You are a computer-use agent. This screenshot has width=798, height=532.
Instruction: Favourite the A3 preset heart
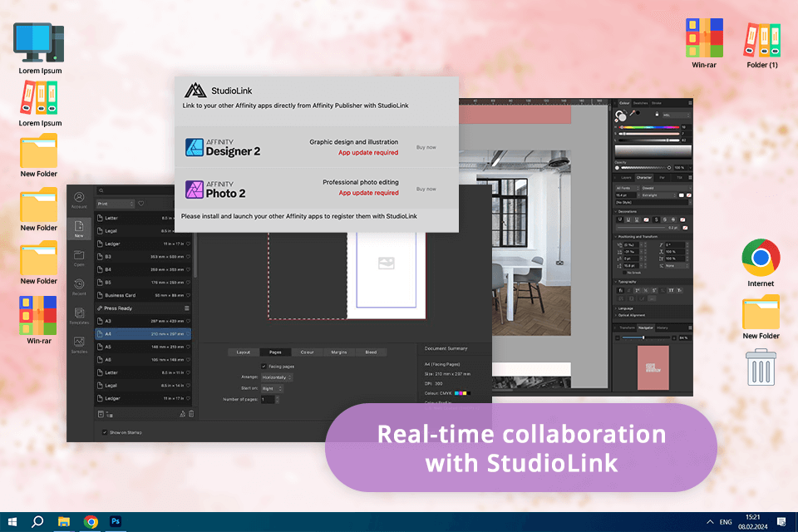pyautogui.click(x=189, y=321)
